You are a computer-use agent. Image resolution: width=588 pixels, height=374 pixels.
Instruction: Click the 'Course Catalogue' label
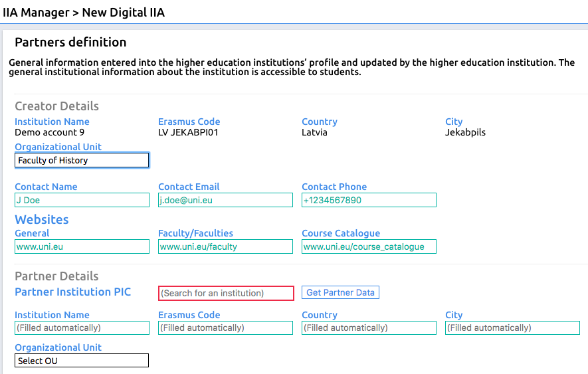point(341,233)
